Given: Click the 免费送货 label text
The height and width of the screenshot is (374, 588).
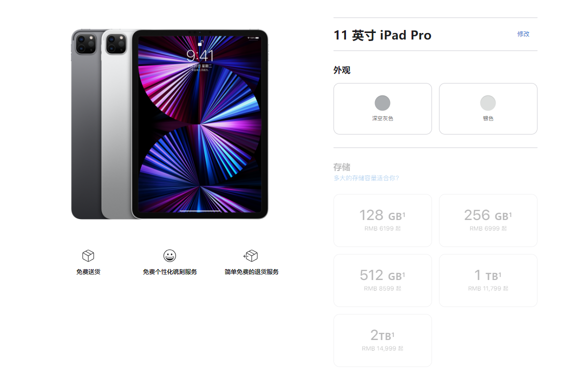Looking at the screenshot, I should point(88,271).
